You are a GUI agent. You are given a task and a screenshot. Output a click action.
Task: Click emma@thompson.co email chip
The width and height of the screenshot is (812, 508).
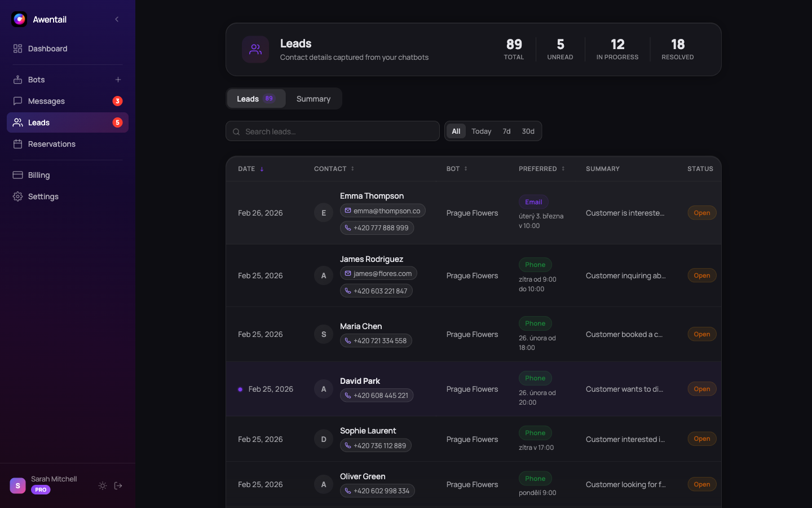[x=382, y=211]
